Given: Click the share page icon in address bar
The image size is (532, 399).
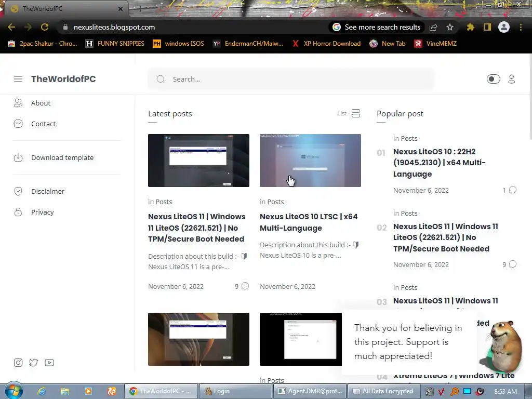Looking at the screenshot, I should pos(433,27).
